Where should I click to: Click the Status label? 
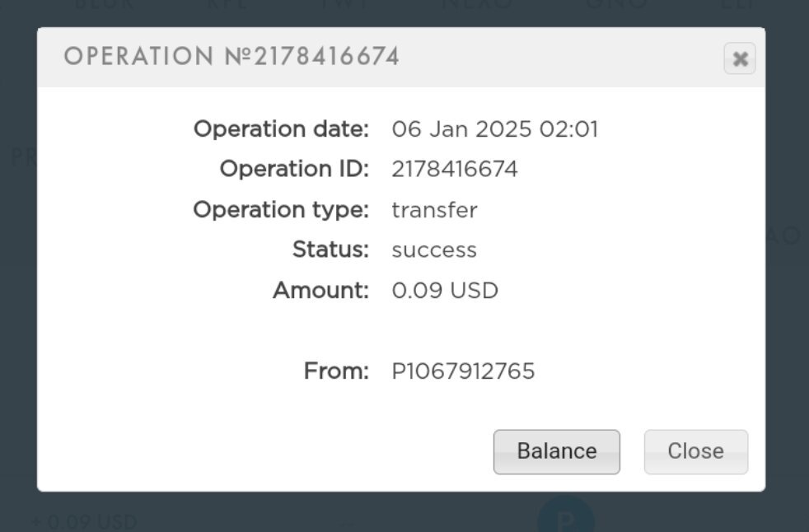coord(330,250)
